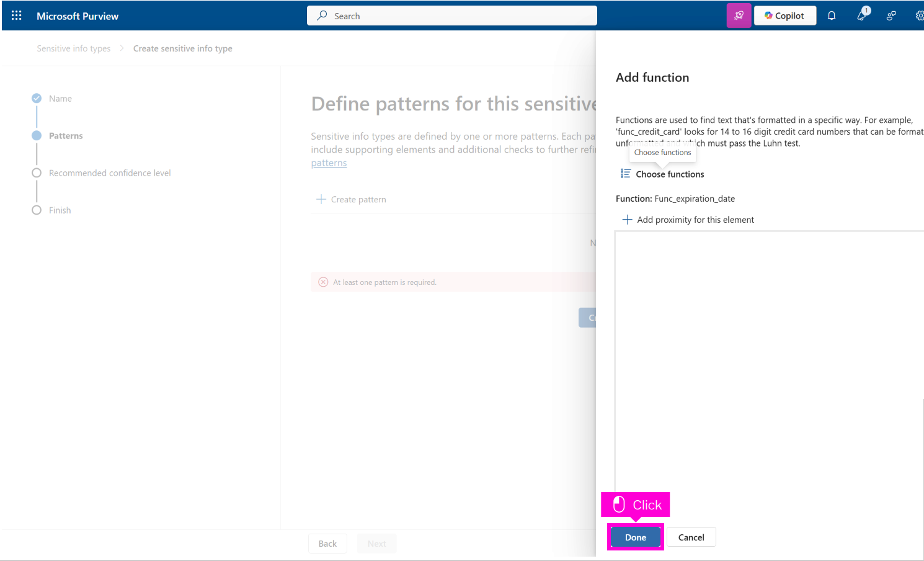Image resolution: width=924 pixels, height=561 pixels.
Task: Click the Back button
Action: point(327,544)
